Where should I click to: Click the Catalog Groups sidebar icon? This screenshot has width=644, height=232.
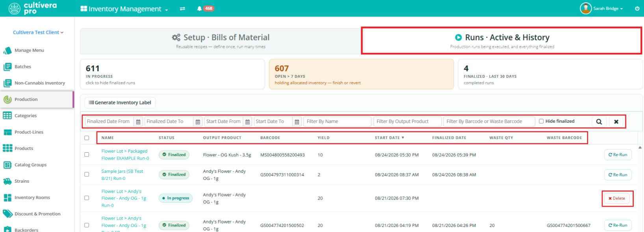click(7, 165)
